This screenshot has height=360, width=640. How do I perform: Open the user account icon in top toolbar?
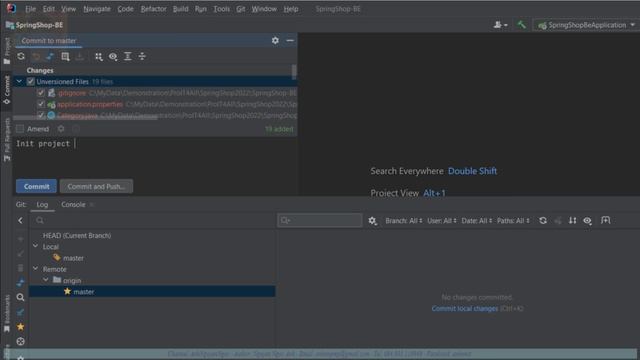(x=500, y=25)
